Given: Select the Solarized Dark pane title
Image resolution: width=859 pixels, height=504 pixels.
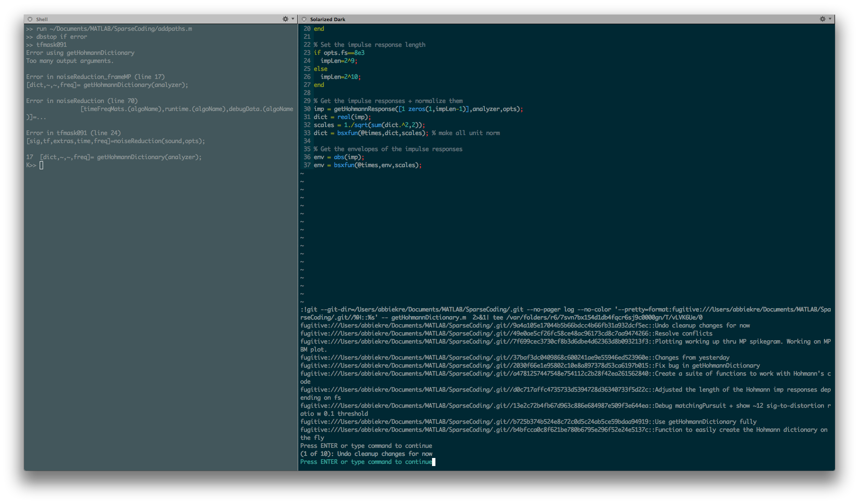Looking at the screenshot, I should (x=327, y=19).
